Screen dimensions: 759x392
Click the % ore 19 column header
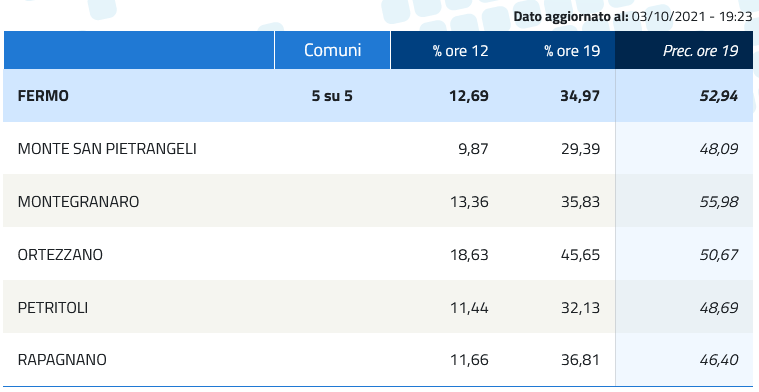pyautogui.click(x=572, y=51)
